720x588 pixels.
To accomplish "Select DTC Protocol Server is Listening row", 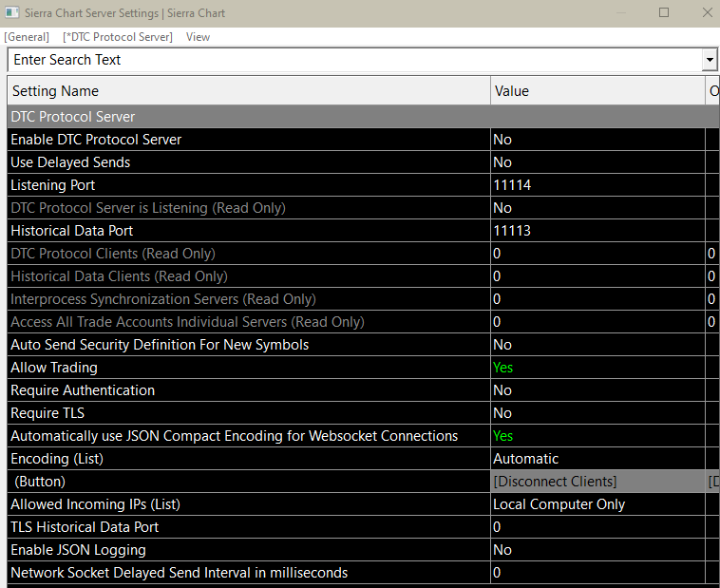I will click(249, 208).
